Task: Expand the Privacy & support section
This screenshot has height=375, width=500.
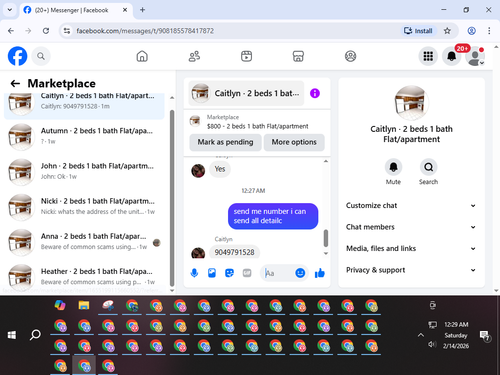Action: point(411,270)
